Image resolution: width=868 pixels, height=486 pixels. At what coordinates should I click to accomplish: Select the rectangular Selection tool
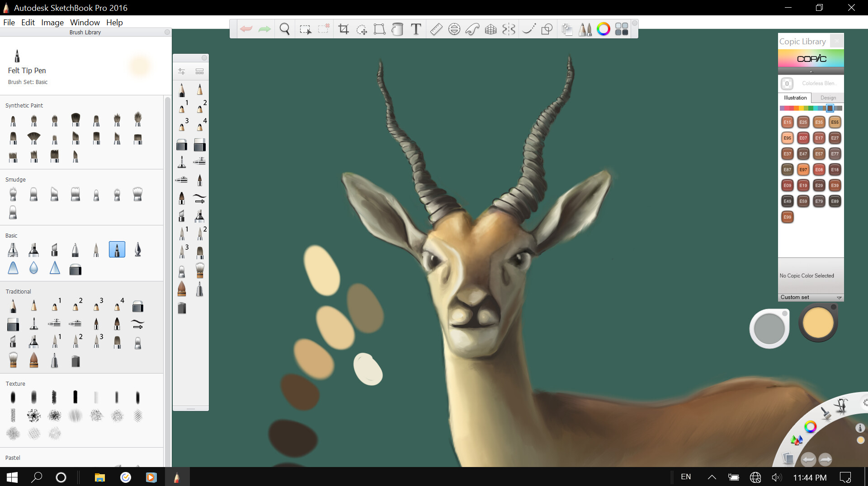click(305, 29)
